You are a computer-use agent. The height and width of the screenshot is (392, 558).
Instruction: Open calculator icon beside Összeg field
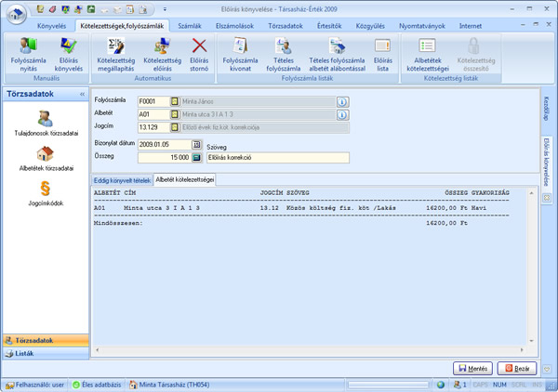tap(196, 157)
